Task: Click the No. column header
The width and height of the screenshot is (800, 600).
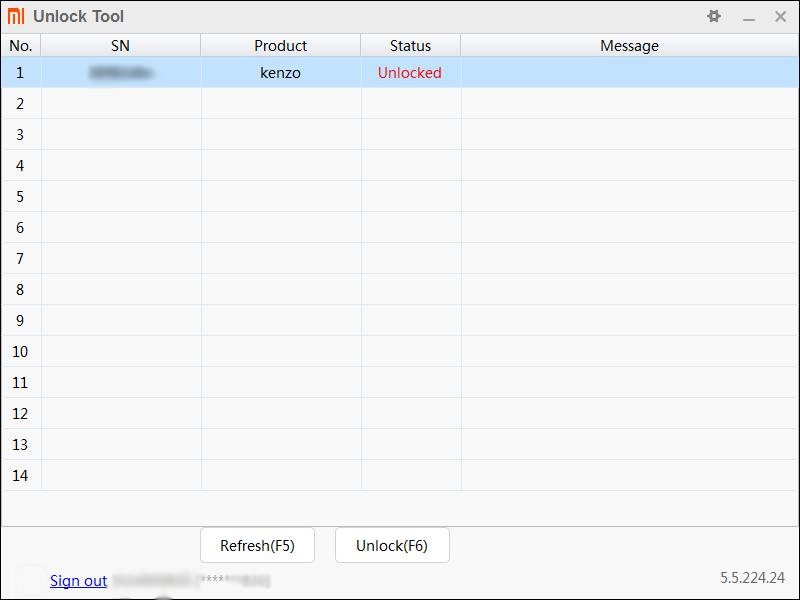Action: coord(21,45)
